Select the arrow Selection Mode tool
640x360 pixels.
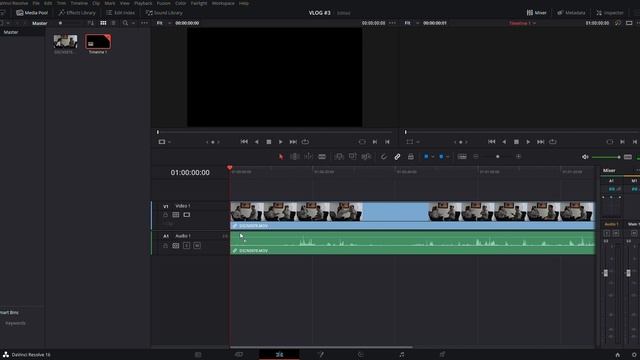pos(281,157)
